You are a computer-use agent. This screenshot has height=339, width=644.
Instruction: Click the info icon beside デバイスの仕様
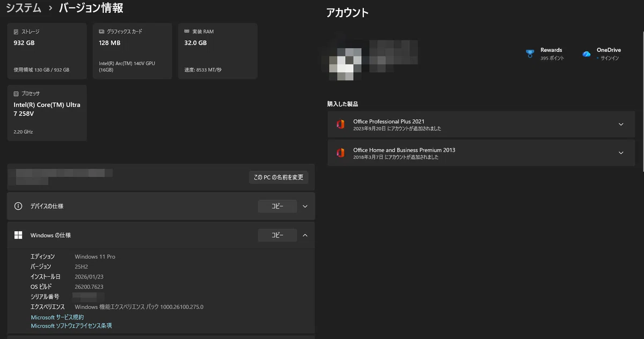[x=18, y=206]
